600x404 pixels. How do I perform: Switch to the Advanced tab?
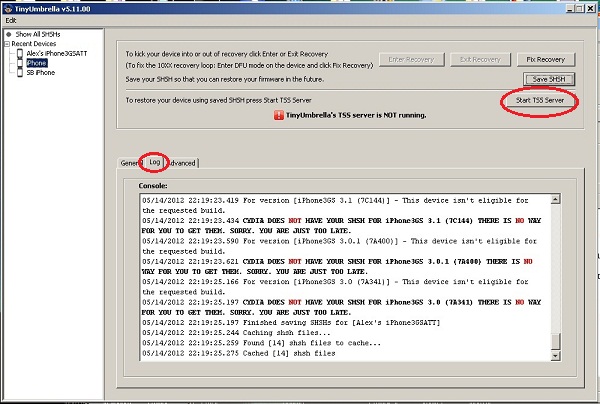[183, 163]
